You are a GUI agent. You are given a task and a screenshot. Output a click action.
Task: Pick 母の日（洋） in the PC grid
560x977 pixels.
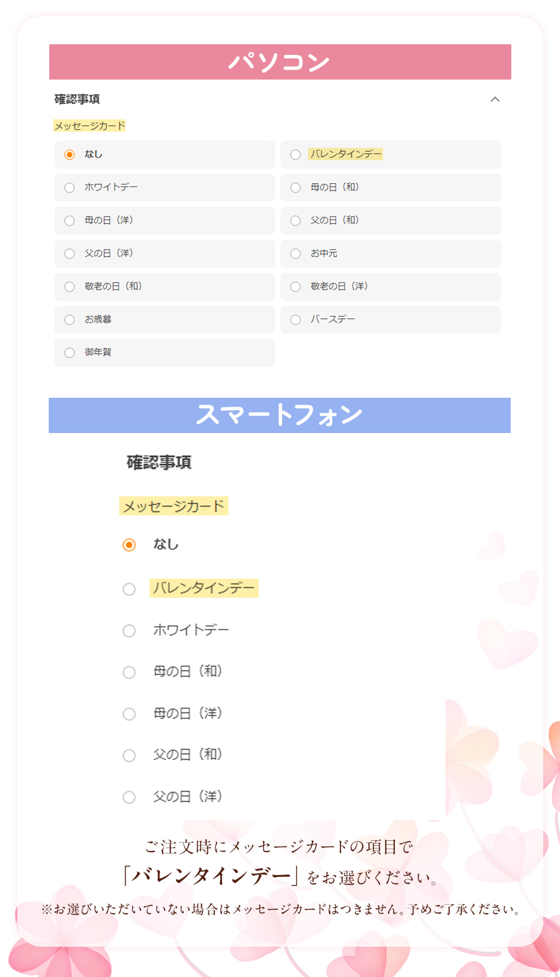pos(69,221)
